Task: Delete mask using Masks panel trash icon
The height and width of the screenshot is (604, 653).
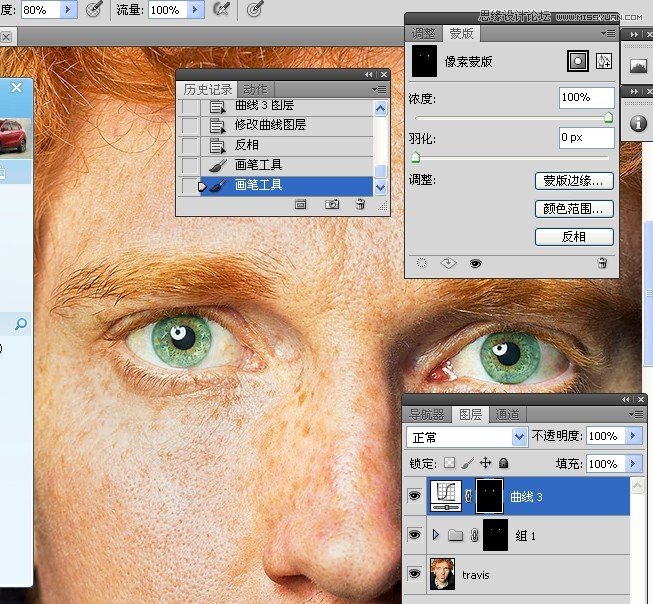Action: pos(602,263)
